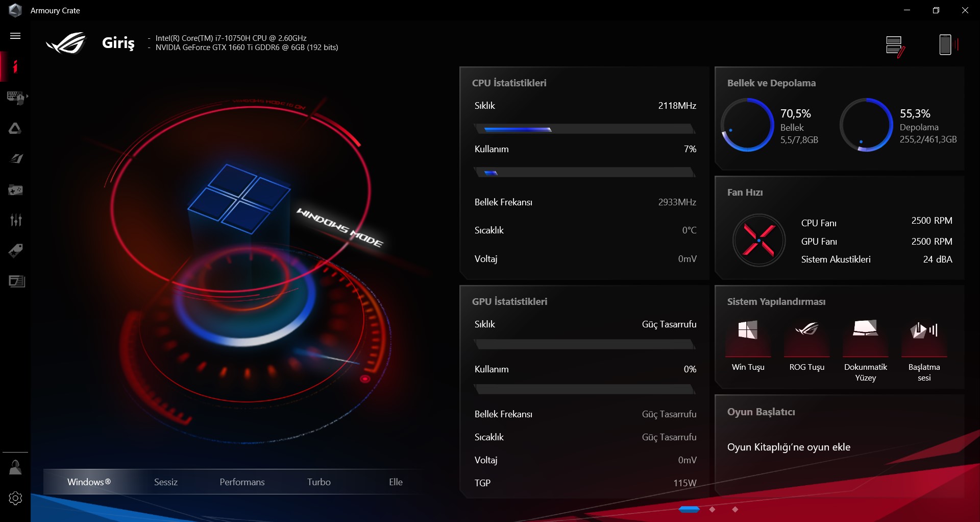Screen dimensions: 980x522
Task: Click the Giriş page heading
Action: (x=118, y=43)
